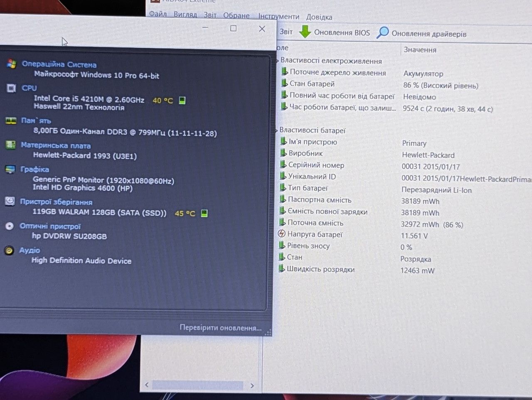Image resolution: width=532 pixels, height=400 pixels.
Task: Click the horizontal scrollbar thumb in AIDA64
Action: (x=198, y=385)
